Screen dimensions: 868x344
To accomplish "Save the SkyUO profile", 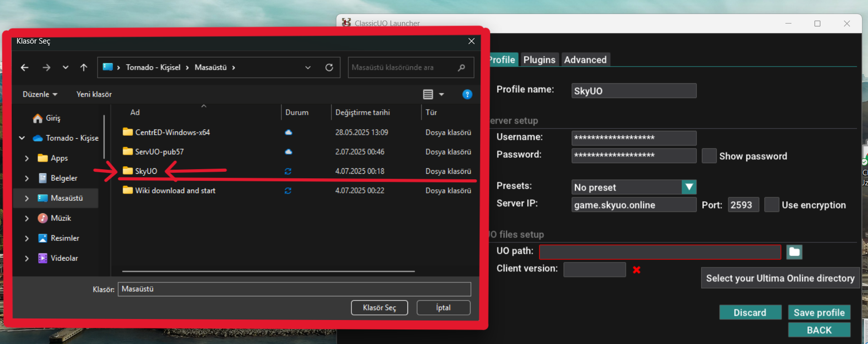I will pyautogui.click(x=819, y=312).
